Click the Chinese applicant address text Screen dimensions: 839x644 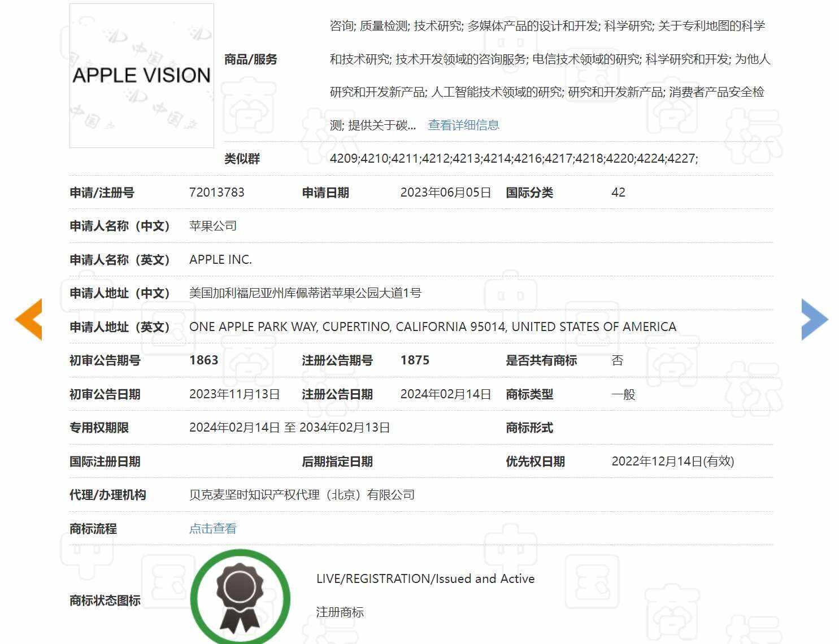(305, 293)
